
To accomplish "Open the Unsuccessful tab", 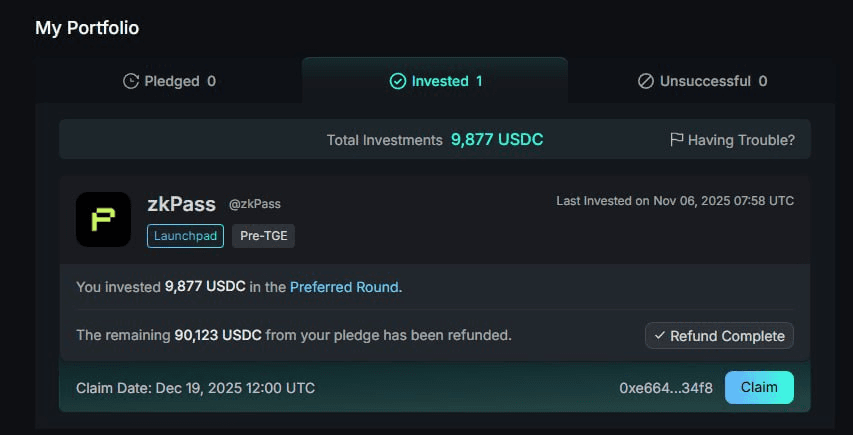I will pyautogui.click(x=705, y=81).
